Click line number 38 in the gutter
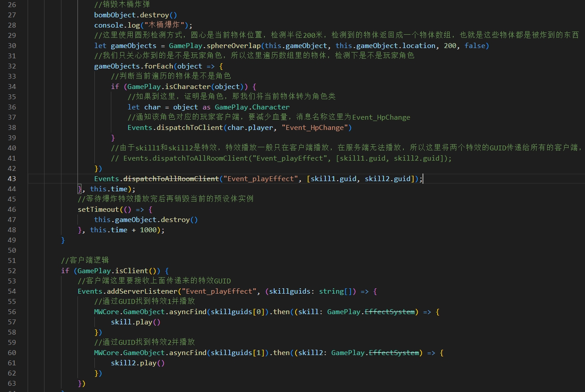 (x=12, y=128)
